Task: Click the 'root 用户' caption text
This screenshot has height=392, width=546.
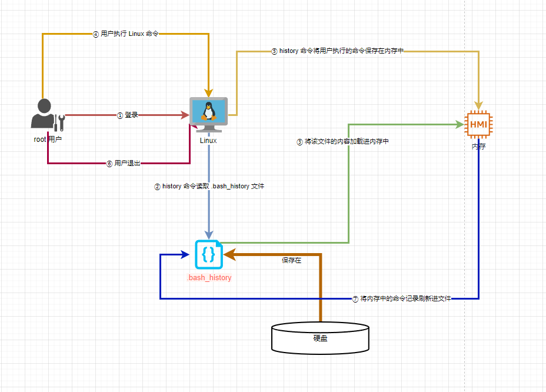Action: (48, 139)
